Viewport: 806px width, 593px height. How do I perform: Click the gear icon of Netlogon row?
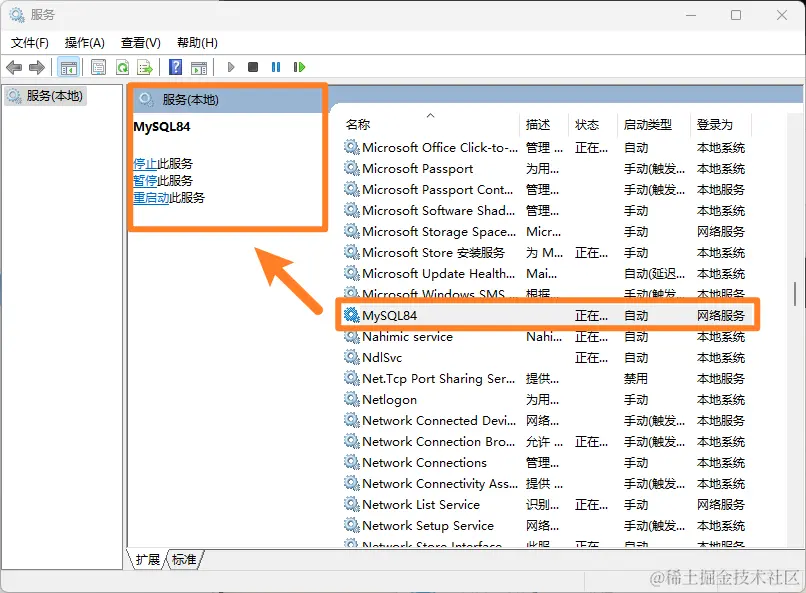[x=352, y=399]
